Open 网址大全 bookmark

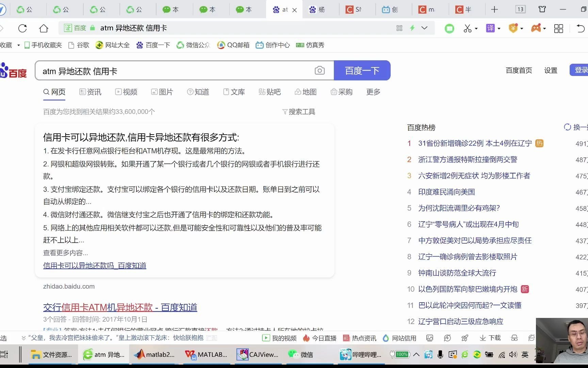pos(113,45)
